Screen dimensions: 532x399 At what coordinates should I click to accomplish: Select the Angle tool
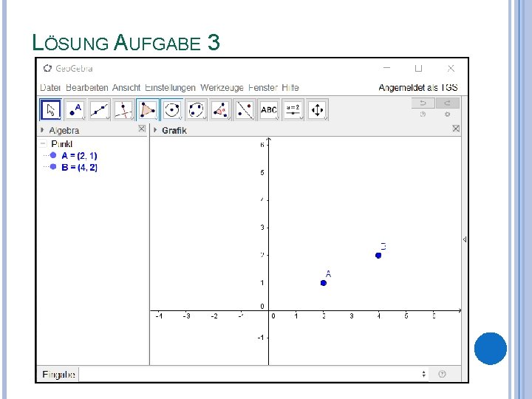220,109
